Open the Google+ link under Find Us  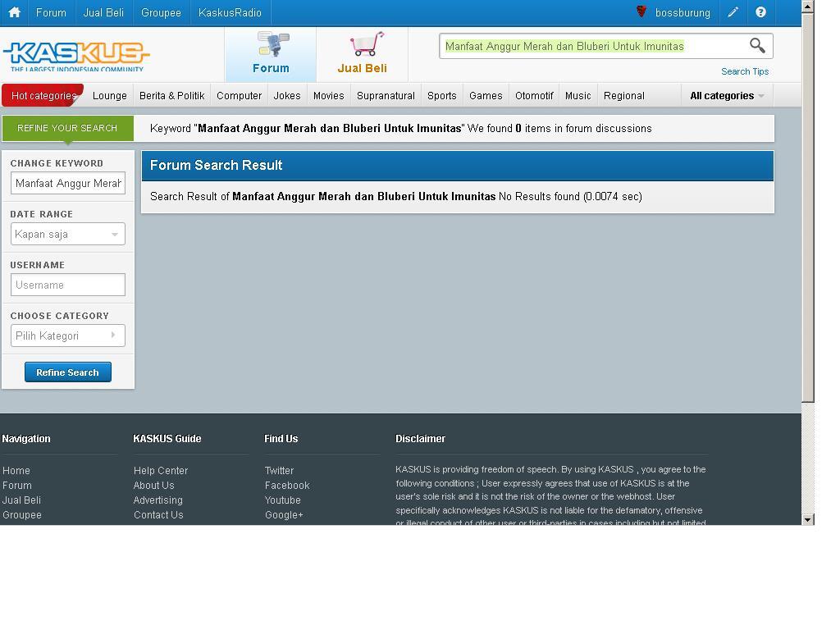tap(284, 515)
